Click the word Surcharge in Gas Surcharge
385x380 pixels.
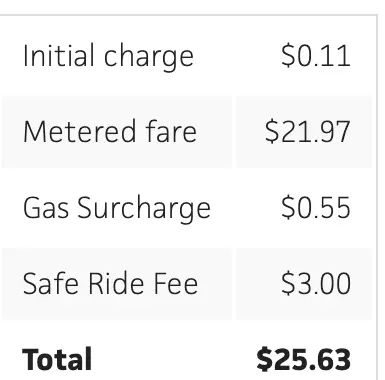tap(144, 209)
